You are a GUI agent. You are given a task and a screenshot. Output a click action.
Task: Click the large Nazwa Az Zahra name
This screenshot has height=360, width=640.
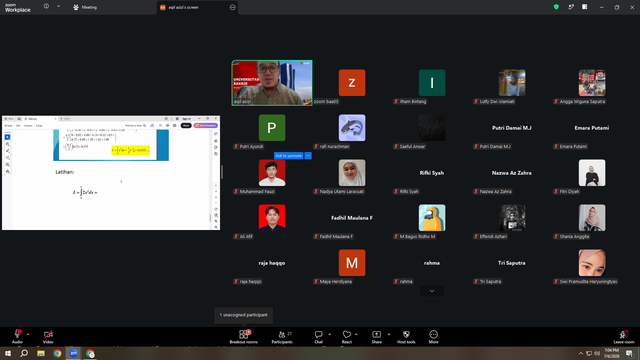click(511, 173)
